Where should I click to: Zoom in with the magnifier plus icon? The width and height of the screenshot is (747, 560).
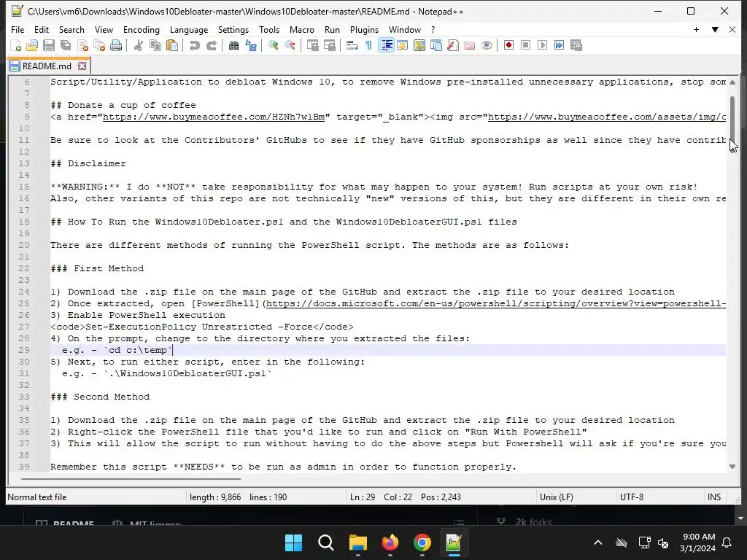tap(273, 45)
